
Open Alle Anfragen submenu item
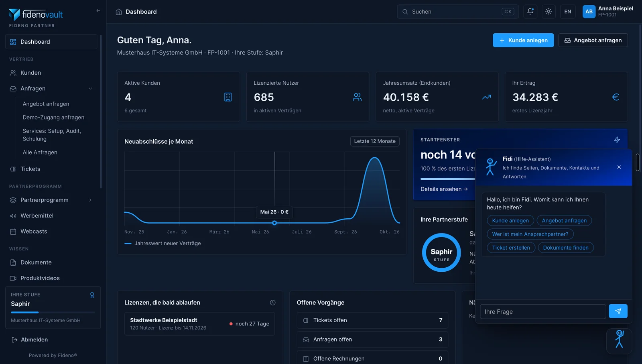(x=40, y=153)
